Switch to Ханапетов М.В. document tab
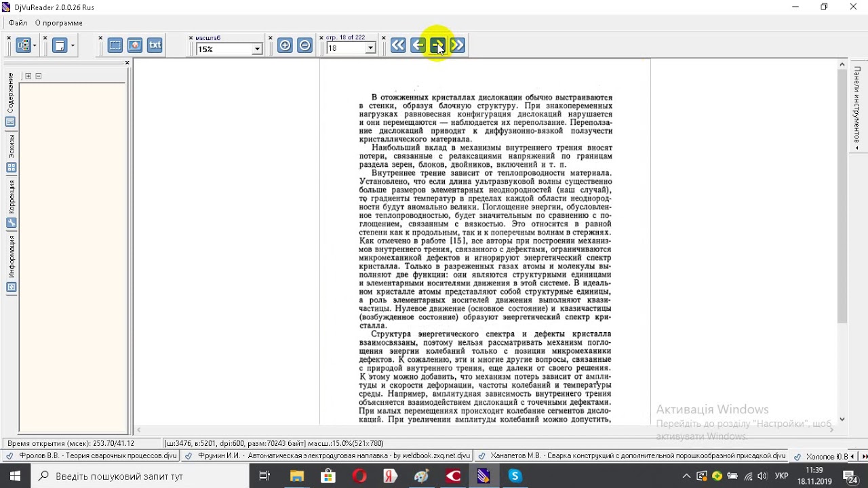 pyautogui.click(x=632, y=456)
